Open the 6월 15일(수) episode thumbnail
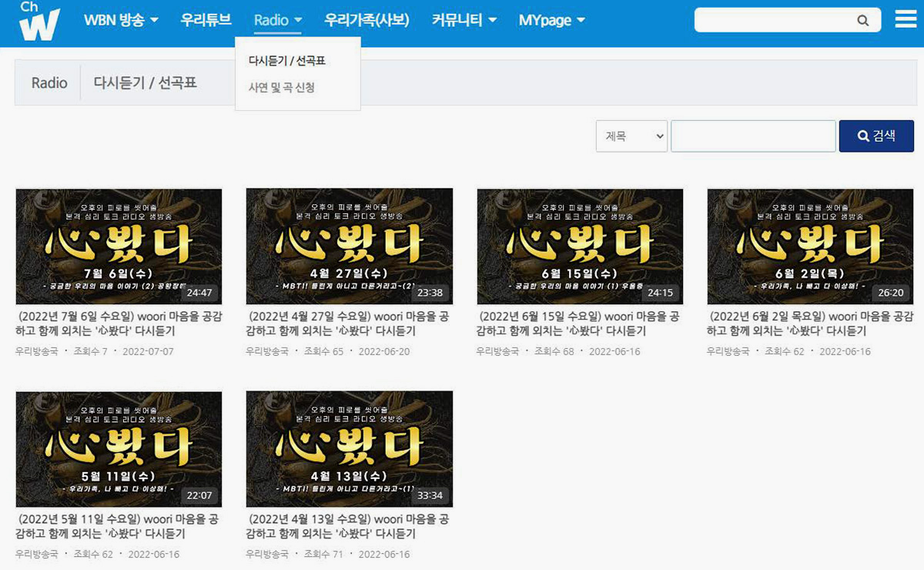Image resolution: width=924 pixels, height=570 pixels. (x=580, y=246)
